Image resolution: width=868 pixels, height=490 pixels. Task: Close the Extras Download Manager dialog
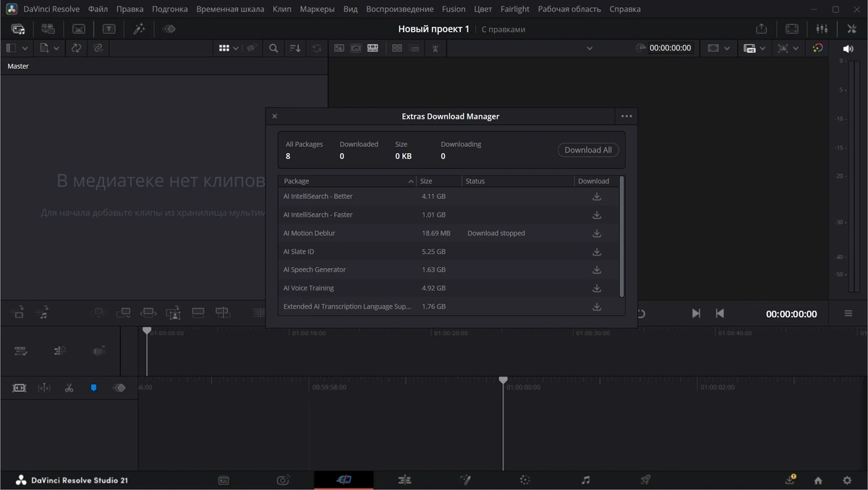click(x=274, y=116)
